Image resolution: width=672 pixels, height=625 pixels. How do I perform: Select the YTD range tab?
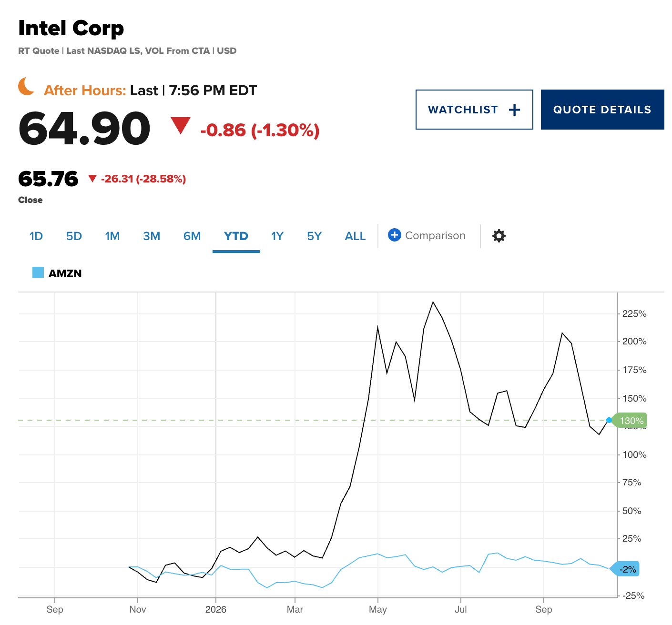(x=236, y=237)
